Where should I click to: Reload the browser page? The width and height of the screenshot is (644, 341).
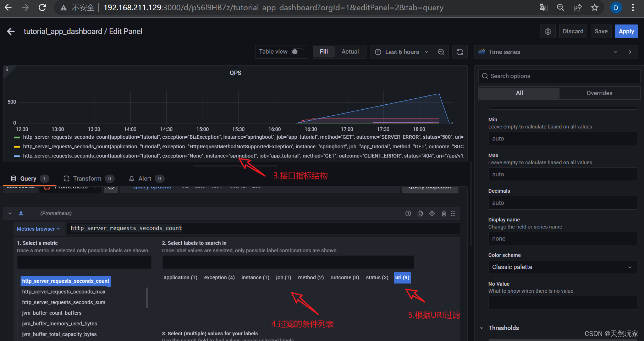pyautogui.click(x=42, y=7)
